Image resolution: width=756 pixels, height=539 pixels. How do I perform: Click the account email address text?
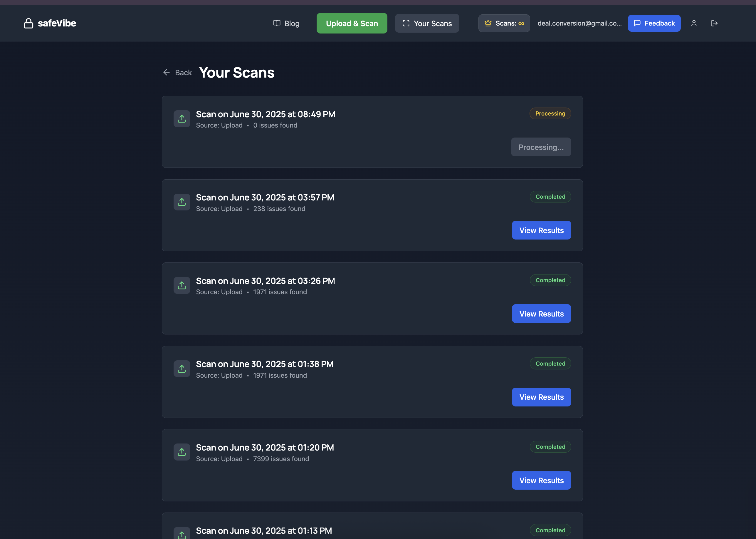pos(579,23)
